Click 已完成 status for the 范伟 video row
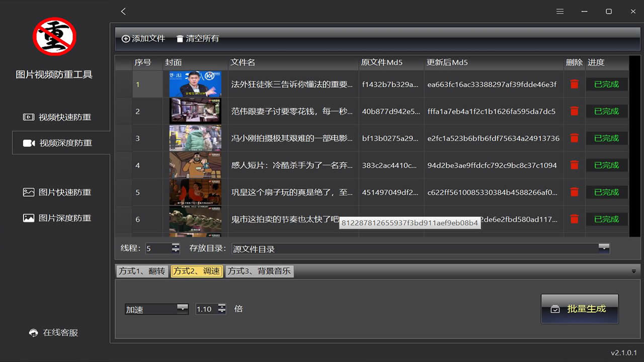This screenshot has height=362, width=644. point(606,111)
